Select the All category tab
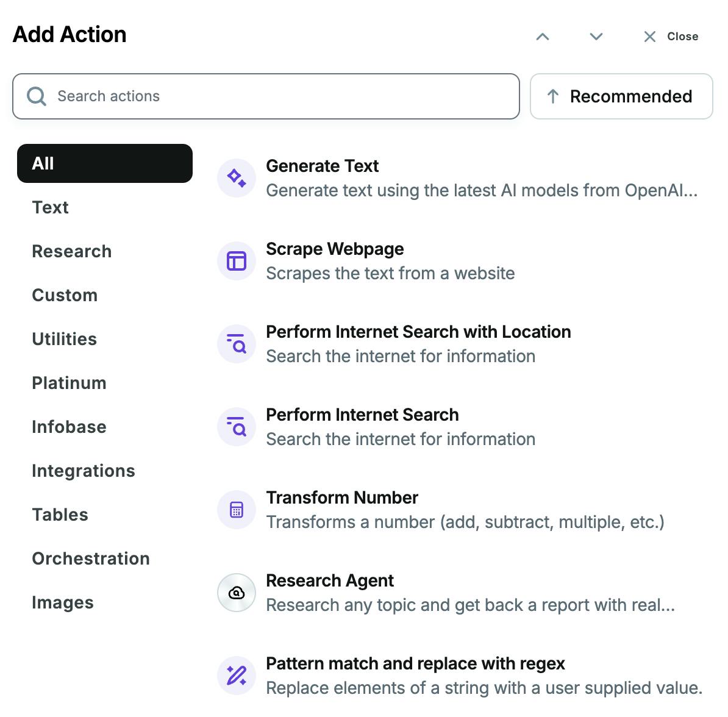 point(104,163)
